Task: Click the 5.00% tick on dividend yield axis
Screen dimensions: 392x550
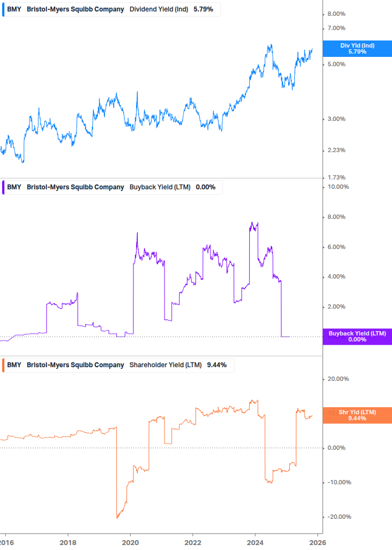Action: [x=336, y=64]
